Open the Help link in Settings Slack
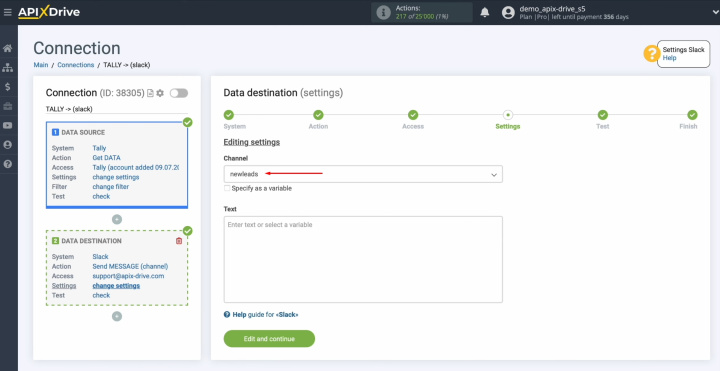The image size is (720, 371). pyautogui.click(x=669, y=58)
